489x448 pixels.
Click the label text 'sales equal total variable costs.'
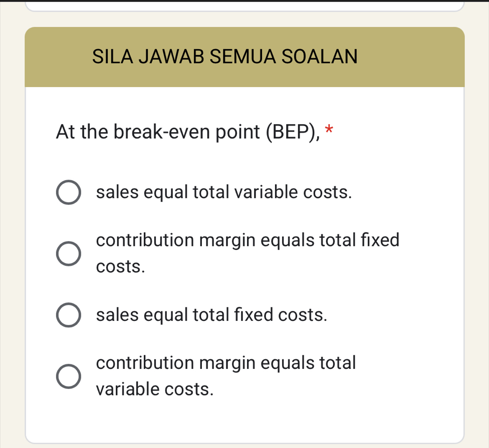pos(224,192)
